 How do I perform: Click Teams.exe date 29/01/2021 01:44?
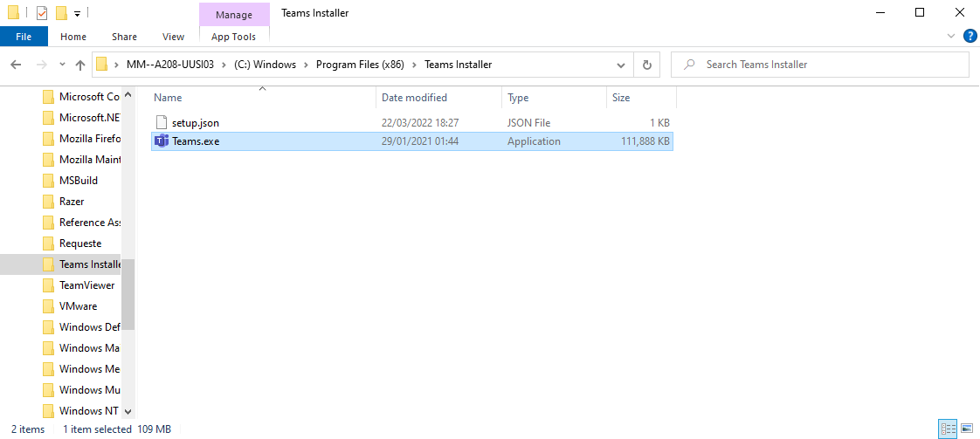[x=420, y=141]
